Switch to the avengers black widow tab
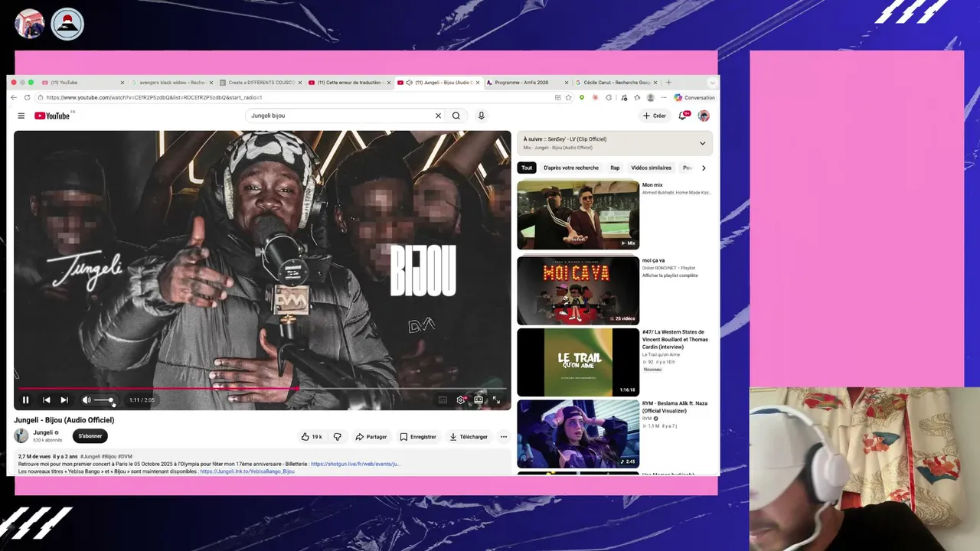The height and width of the screenshot is (551, 980). tap(172, 82)
